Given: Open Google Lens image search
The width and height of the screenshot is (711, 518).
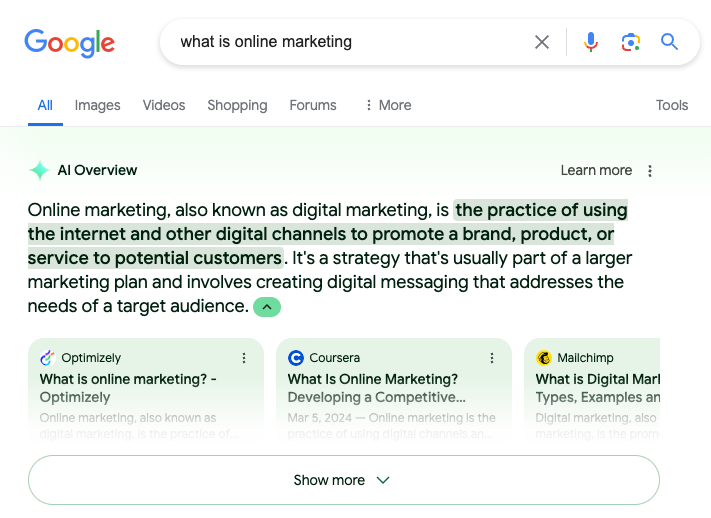Looking at the screenshot, I should pyautogui.click(x=630, y=42).
